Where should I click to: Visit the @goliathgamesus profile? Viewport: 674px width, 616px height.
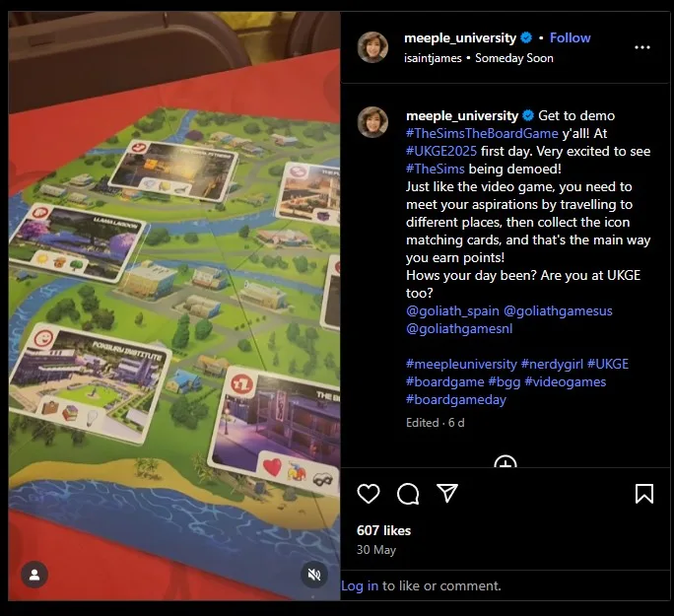(558, 310)
